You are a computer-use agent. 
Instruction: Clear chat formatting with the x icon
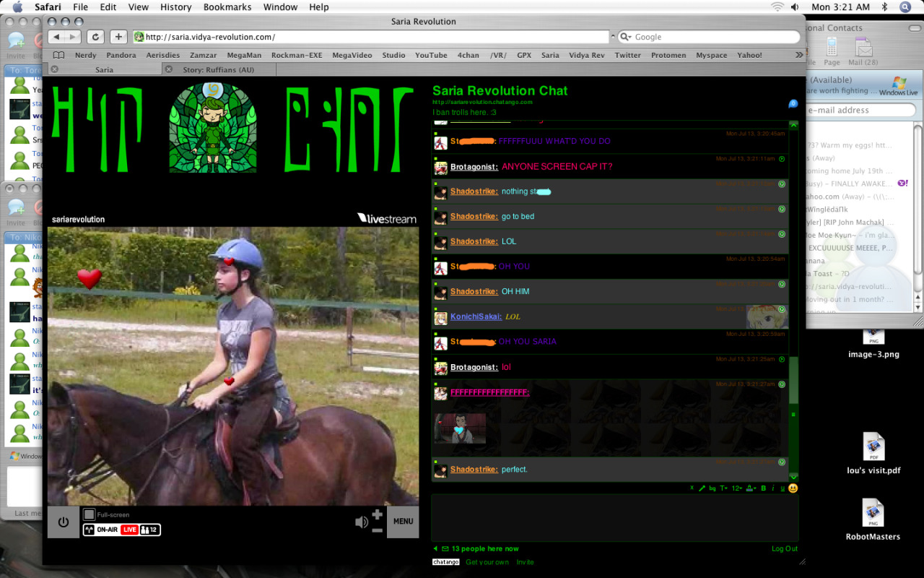click(692, 488)
